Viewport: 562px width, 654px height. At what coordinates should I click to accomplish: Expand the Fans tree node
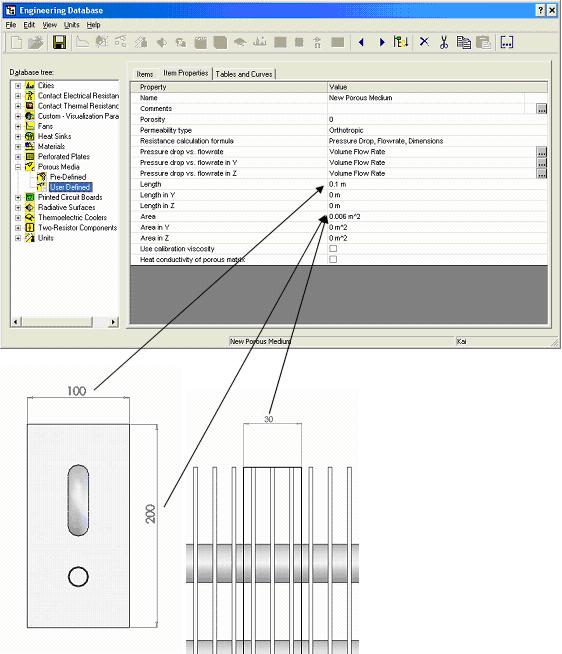18,126
